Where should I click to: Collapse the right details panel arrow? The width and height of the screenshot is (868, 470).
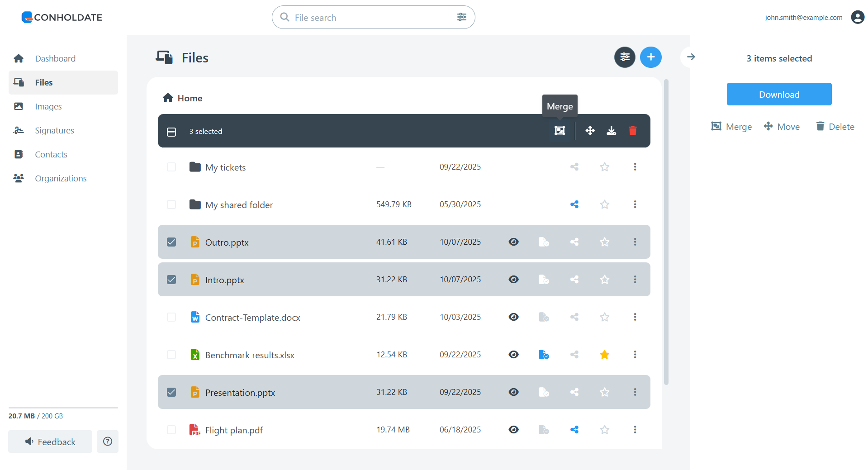[691, 57]
